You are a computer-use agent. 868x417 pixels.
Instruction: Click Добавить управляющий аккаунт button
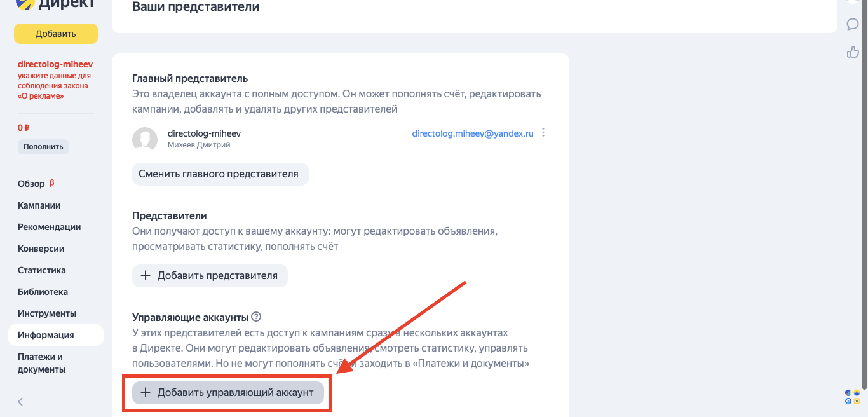click(x=228, y=393)
